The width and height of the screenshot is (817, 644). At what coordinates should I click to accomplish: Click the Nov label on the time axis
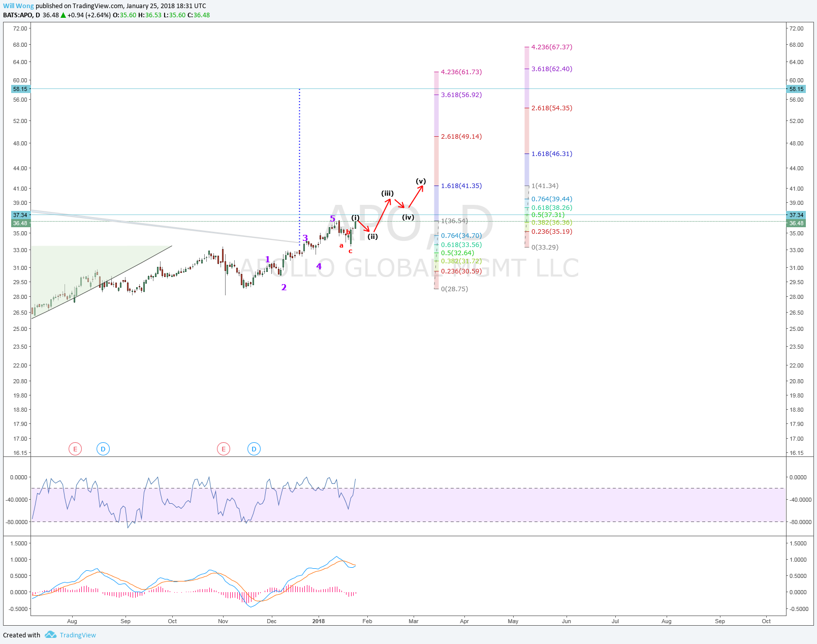(x=223, y=621)
